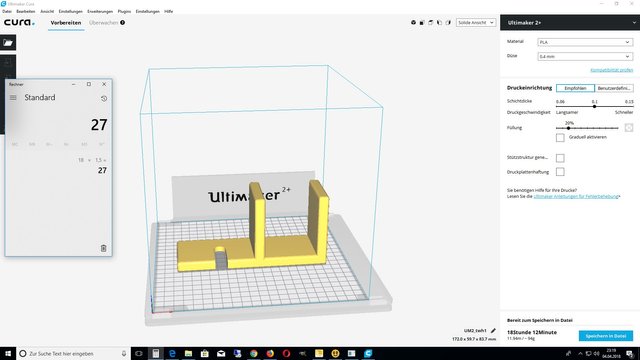The width and height of the screenshot is (640, 360).
Task: Edit job name with the pencil icon
Action: tap(493, 331)
